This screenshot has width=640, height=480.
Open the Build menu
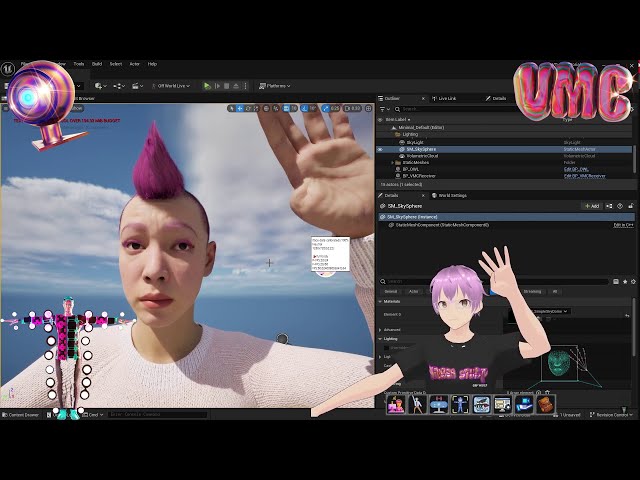pos(97,64)
